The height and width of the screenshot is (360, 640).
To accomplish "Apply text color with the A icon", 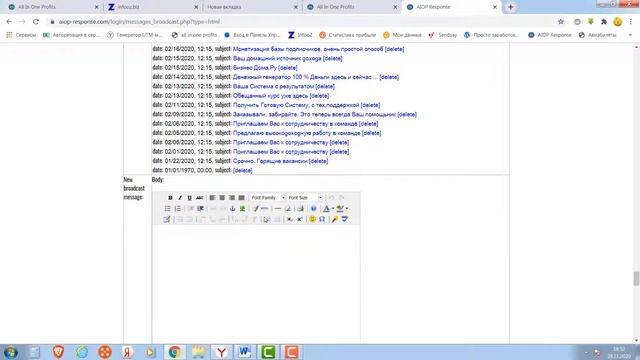I will point(326,209).
